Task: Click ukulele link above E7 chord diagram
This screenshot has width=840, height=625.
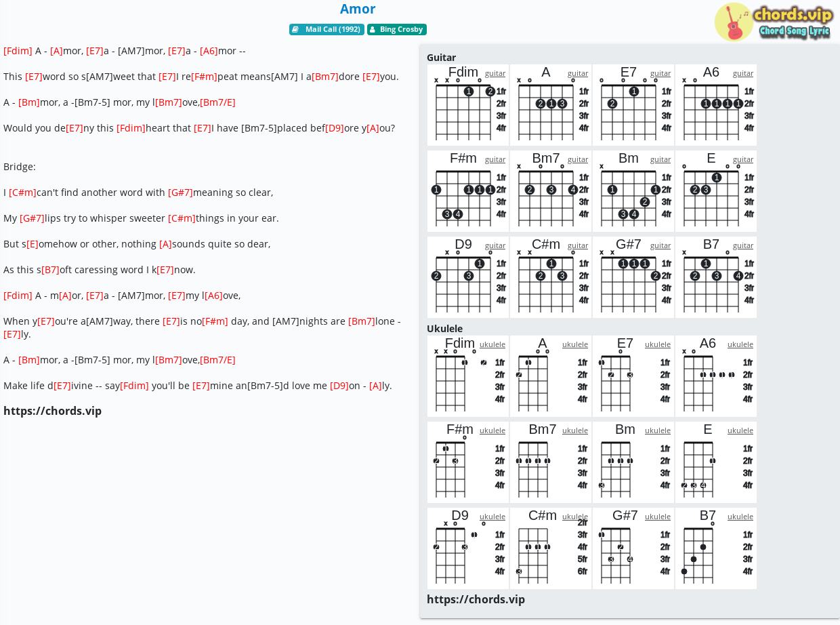Action: 658,344
